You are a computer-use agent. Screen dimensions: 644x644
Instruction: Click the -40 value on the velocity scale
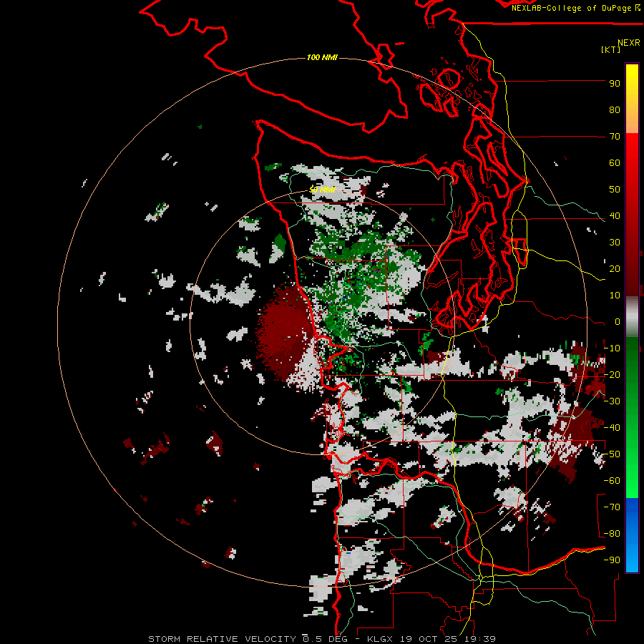612,428
